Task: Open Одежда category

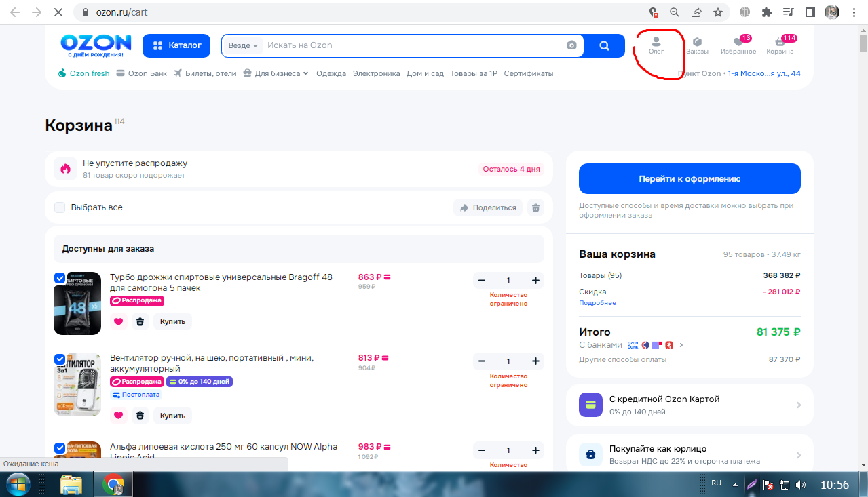Action: [x=331, y=73]
